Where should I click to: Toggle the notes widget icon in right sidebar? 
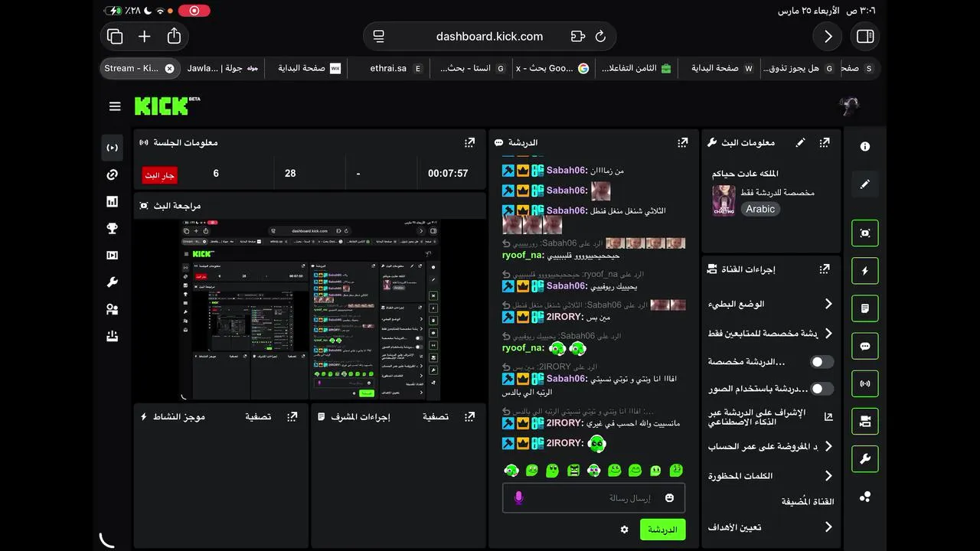[865, 308]
